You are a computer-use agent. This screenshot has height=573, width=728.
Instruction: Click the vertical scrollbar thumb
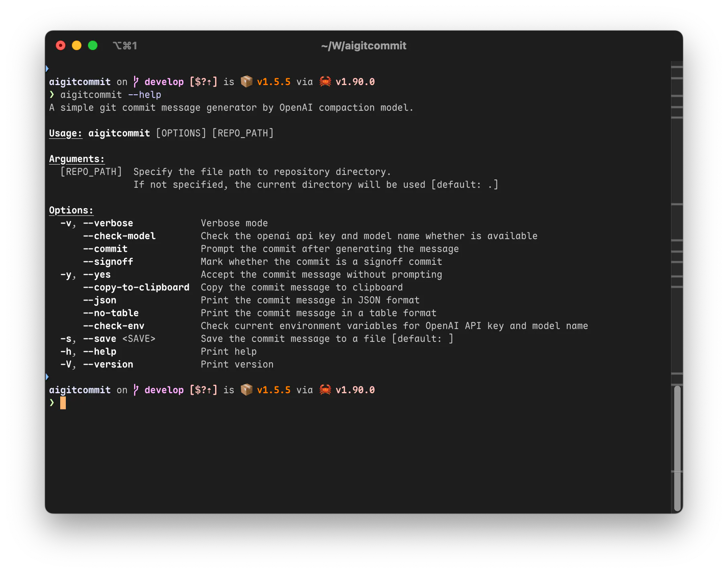[677, 448]
